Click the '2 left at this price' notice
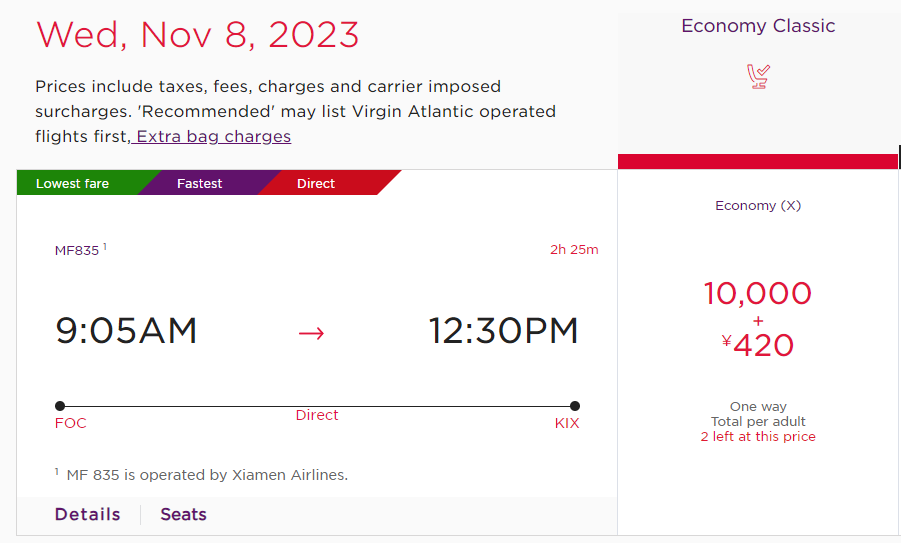Image resolution: width=901 pixels, height=543 pixels. [758, 437]
